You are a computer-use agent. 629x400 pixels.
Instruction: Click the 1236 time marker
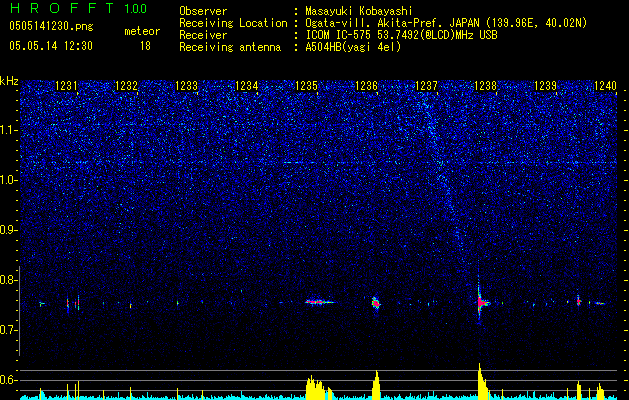(366, 86)
